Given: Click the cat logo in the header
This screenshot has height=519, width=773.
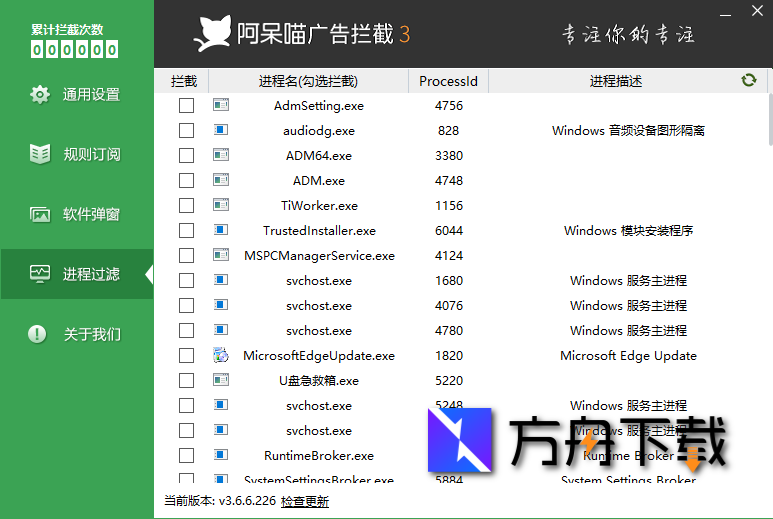Looking at the screenshot, I should (x=212, y=34).
